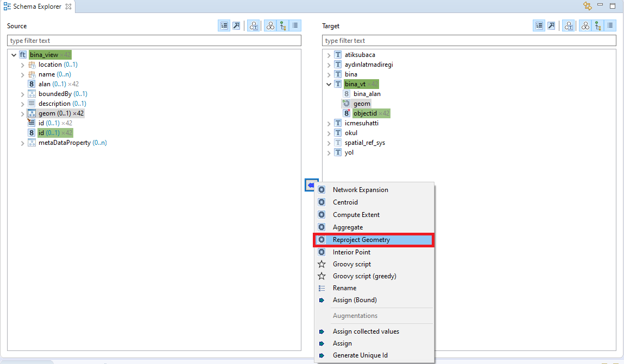Click the hierarchy tree icon in Source toolbar
Viewport: 624px width, 364px height.
(283, 26)
